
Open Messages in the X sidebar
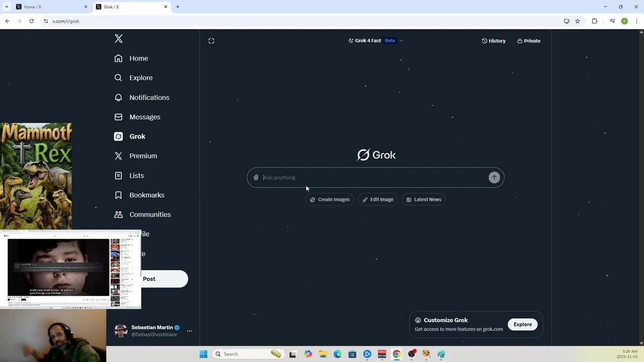coord(137,117)
